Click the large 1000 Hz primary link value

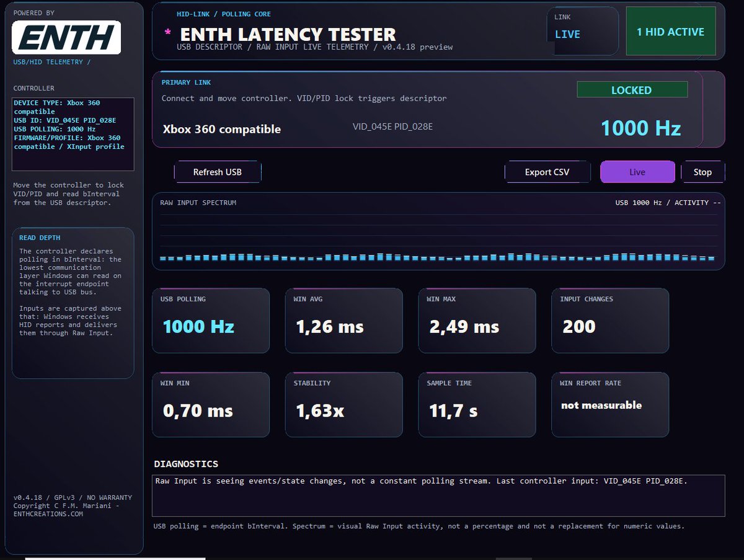(x=641, y=128)
